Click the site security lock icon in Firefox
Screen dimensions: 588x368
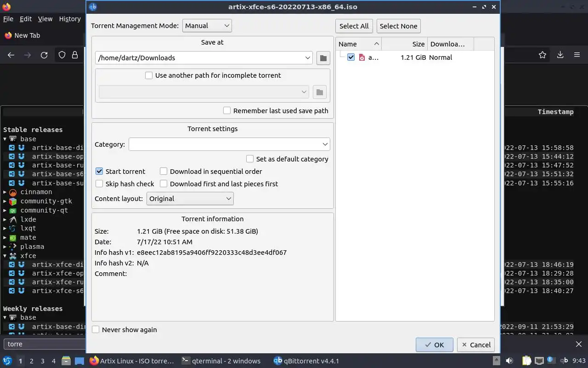(75, 55)
